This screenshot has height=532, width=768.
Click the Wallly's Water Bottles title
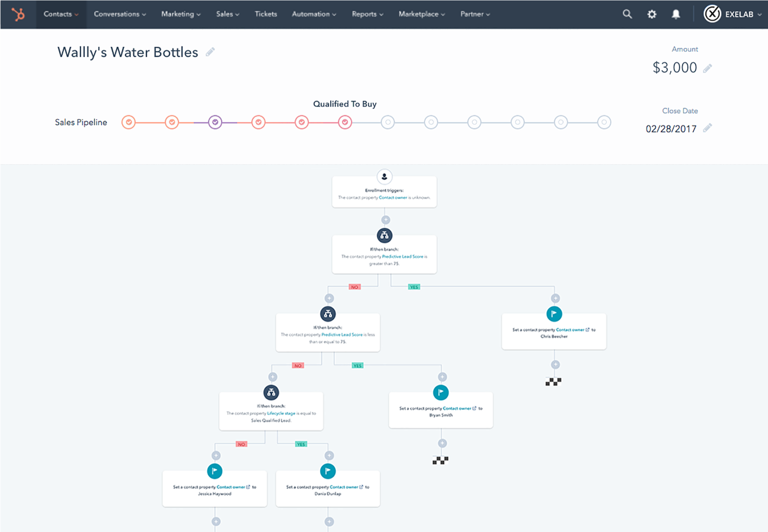128,52
